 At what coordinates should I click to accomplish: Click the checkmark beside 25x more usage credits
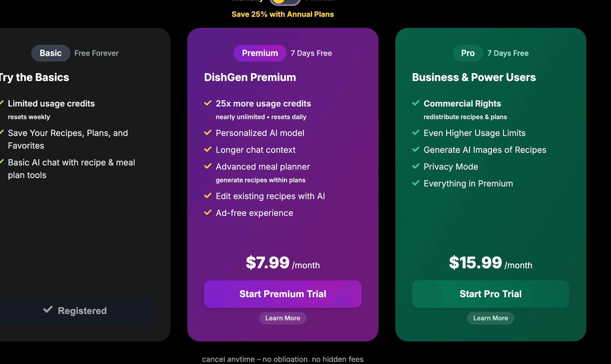208,103
